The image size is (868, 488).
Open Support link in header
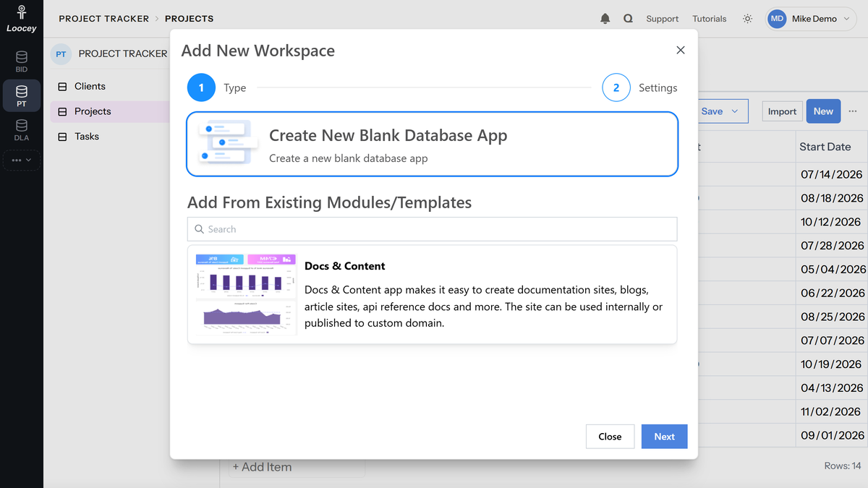[662, 19]
